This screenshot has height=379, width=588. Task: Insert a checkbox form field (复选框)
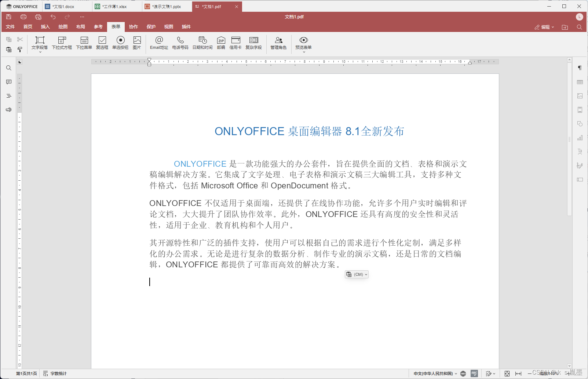(102, 43)
